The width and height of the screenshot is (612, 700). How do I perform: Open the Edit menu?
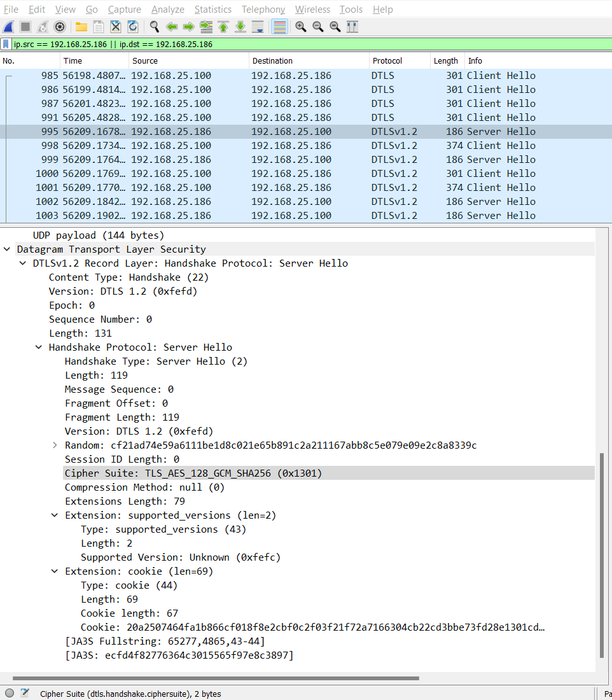(x=37, y=10)
